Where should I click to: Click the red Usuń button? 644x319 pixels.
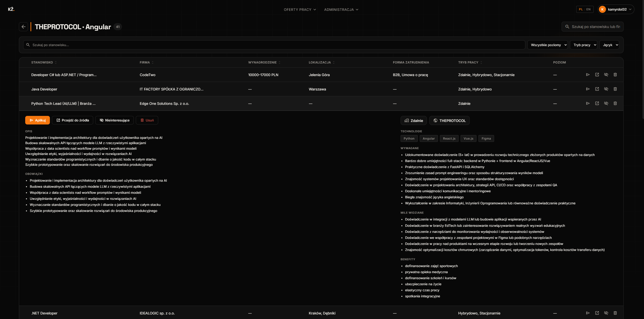click(147, 120)
